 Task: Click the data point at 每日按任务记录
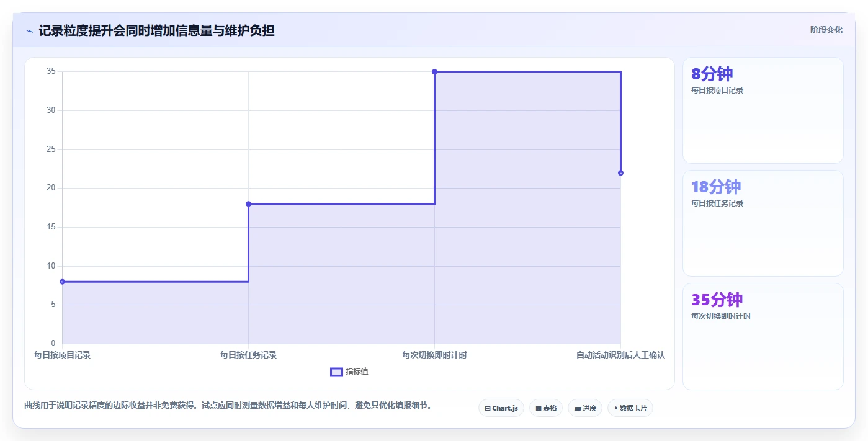click(248, 204)
